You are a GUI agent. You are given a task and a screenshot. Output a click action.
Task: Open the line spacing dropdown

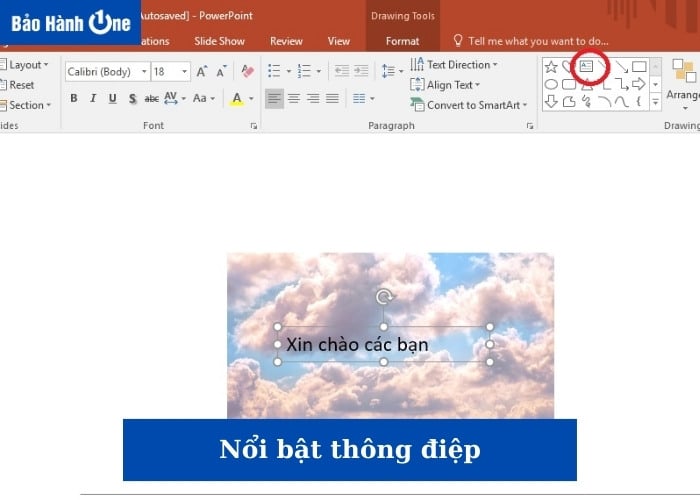[392, 71]
